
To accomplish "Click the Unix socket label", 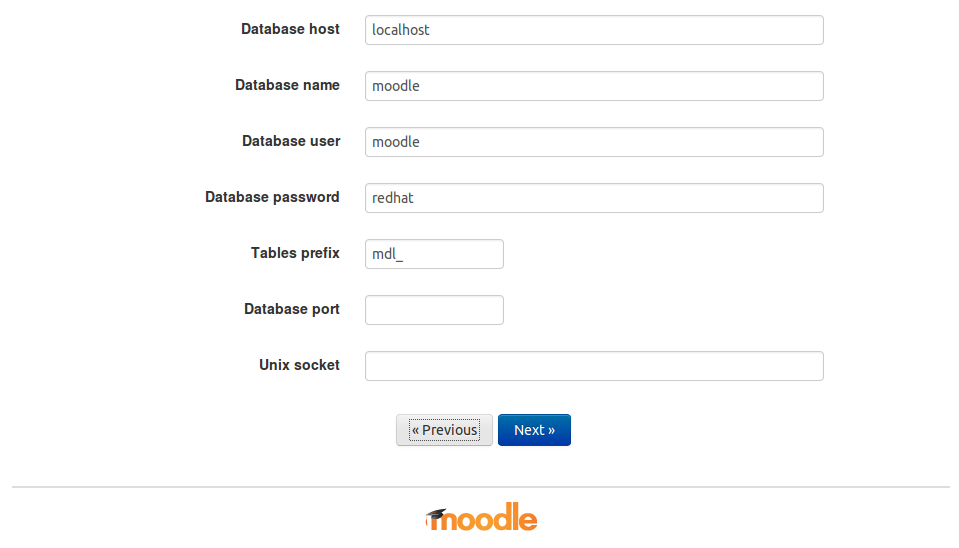I will (x=299, y=365).
